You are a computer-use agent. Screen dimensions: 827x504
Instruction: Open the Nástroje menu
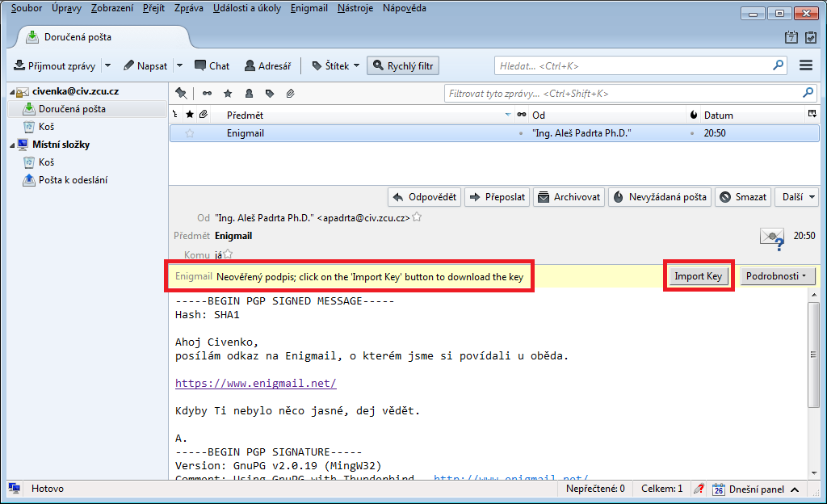(x=355, y=8)
